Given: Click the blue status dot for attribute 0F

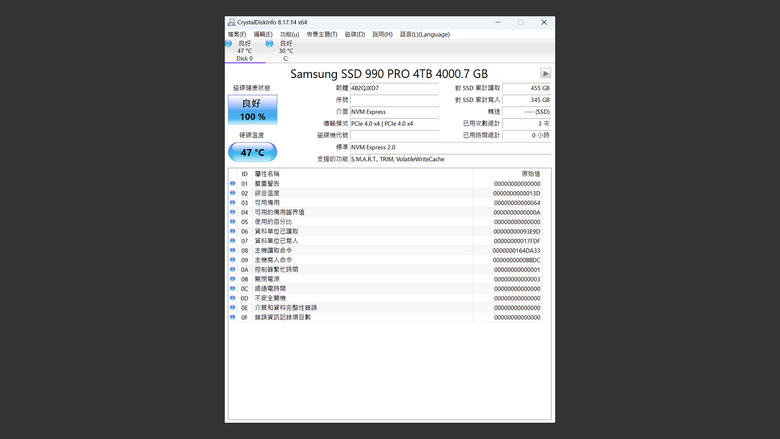Looking at the screenshot, I should [x=232, y=317].
